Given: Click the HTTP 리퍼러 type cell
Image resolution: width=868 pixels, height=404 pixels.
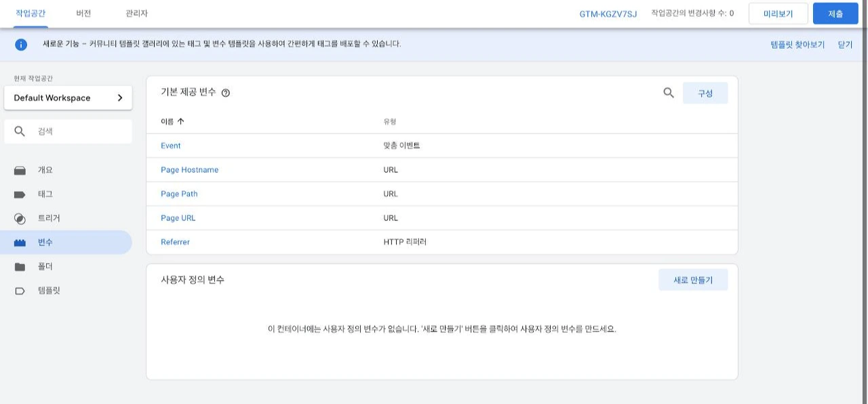Looking at the screenshot, I should (x=405, y=242).
